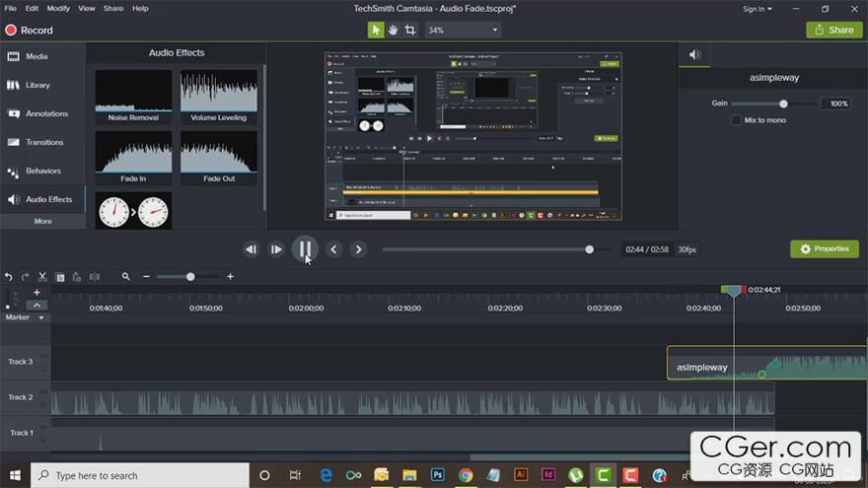The height and width of the screenshot is (488, 868).
Task: Open the Edit menu
Action: (x=32, y=8)
